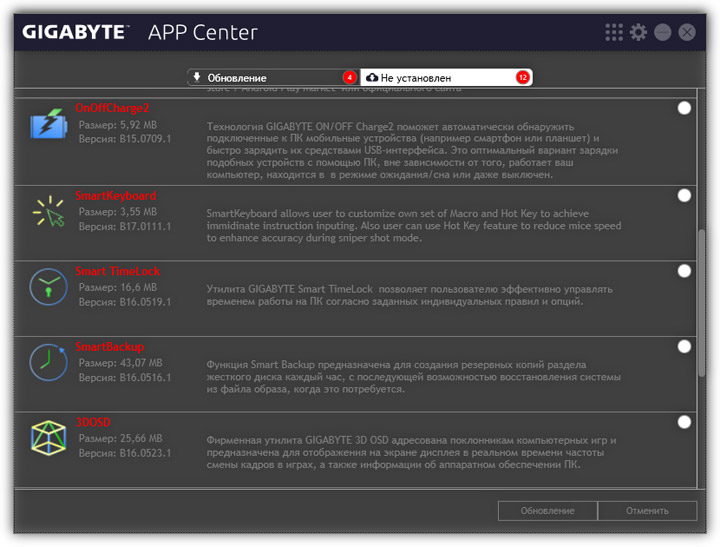The height and width of the screenshot is (547, 720).
Task: Click size text 3,55 MB
Action: coord(138,212)
